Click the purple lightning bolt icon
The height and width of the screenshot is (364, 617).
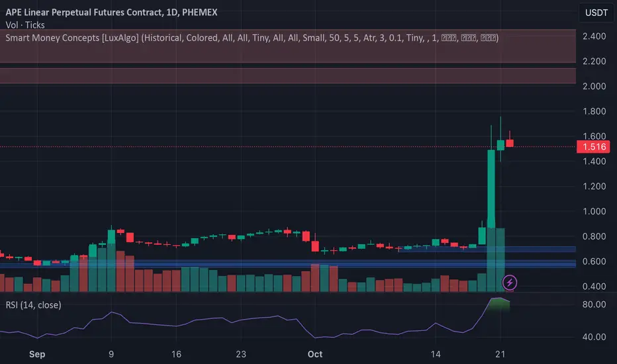pos(510,282)
